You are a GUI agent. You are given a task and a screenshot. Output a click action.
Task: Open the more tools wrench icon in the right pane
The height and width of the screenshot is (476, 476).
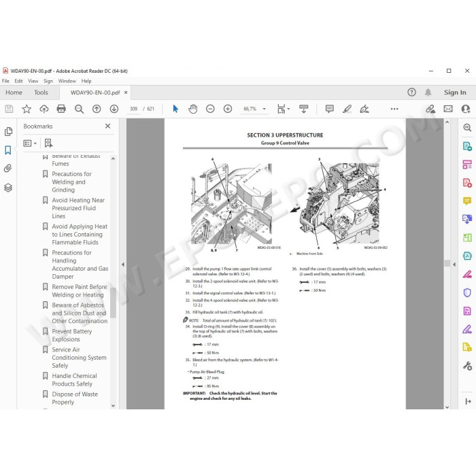click(467, 366)
